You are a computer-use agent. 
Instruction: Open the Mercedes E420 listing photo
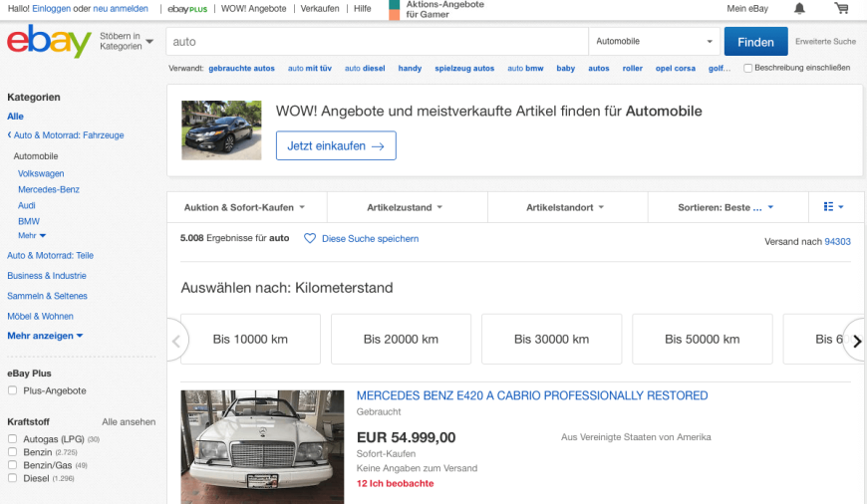click(x=262, y=447)
